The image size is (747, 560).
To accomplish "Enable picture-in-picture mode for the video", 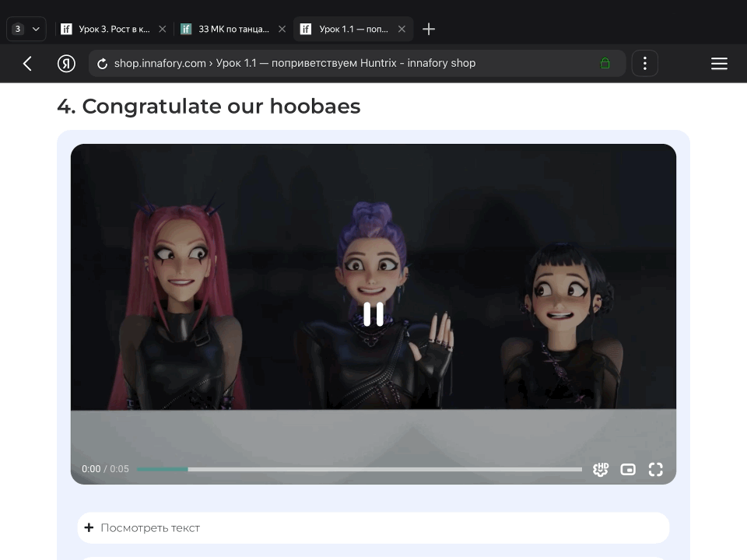I will click(628, 470).
